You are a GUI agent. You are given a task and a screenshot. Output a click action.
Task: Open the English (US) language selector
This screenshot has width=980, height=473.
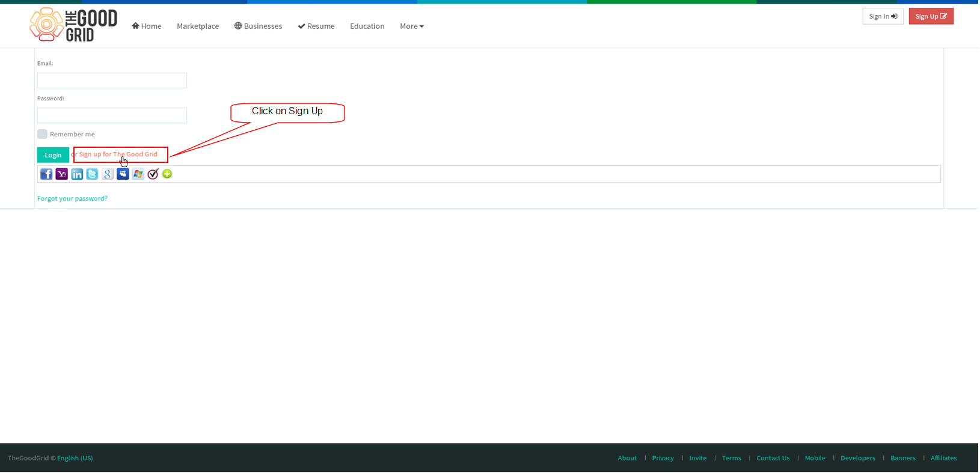[75, 459]
